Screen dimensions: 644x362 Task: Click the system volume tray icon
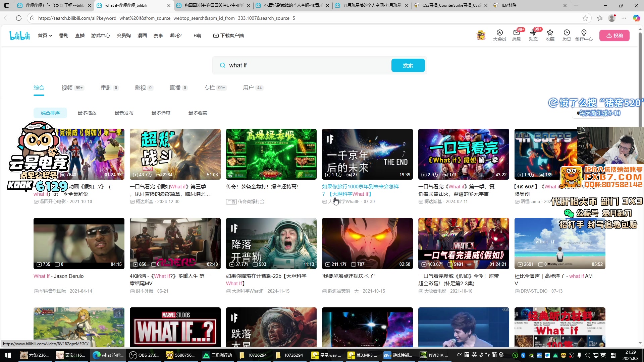pyautogui.click(x=587, y=355)
